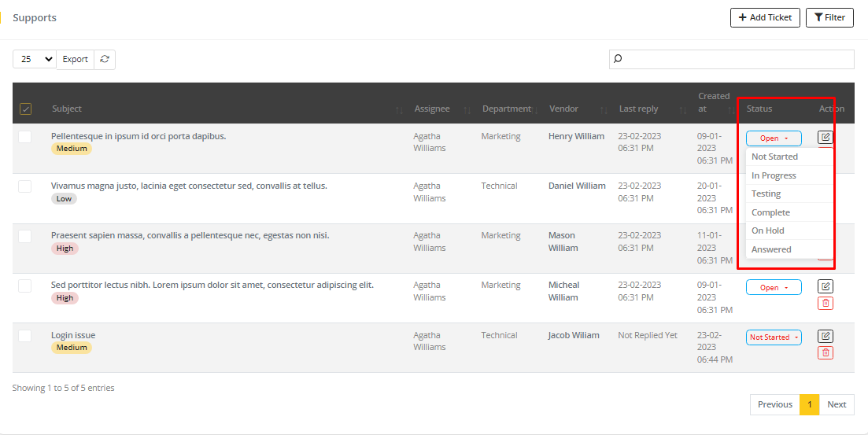This screenshot has width=868, height=435.
Task: Sort the table by Subject column
Action: tap(67, 109)
